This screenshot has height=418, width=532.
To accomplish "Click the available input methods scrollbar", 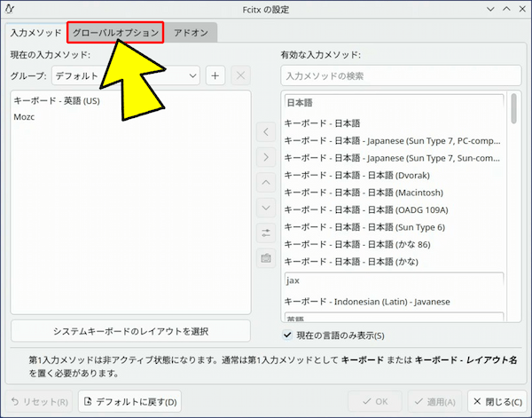I will pos(514,108).
